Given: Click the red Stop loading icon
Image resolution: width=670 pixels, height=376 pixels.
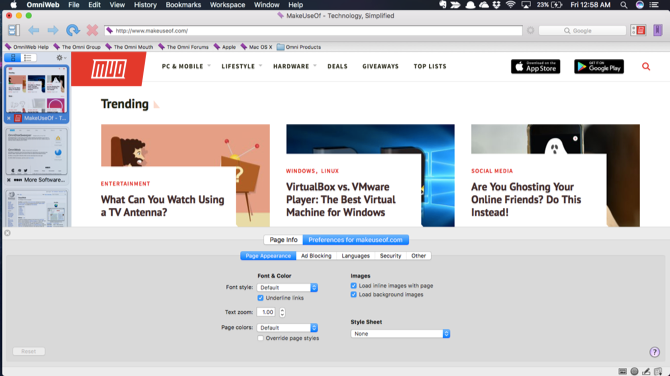Looking at the screenshot, I should [x=92, y=30].
